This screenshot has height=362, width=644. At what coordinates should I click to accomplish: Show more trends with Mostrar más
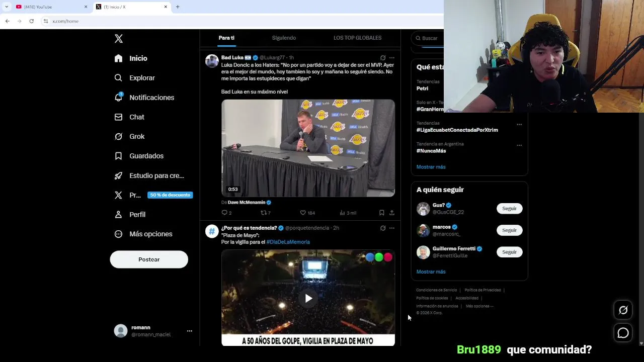[x=431, y=167]
